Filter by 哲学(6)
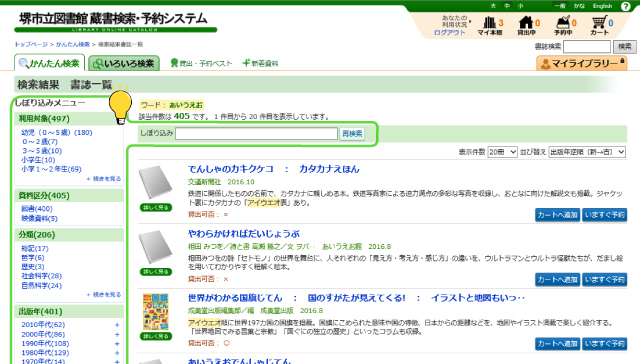The height and width of the screenshot is (364, 640). pos(33,258)
